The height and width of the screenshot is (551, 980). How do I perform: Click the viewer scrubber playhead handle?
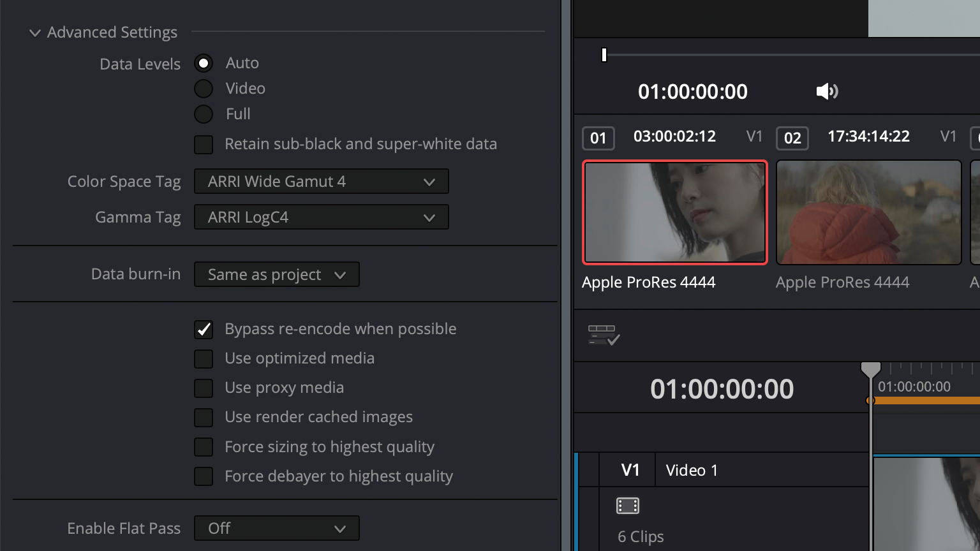[x=604, y=55]
